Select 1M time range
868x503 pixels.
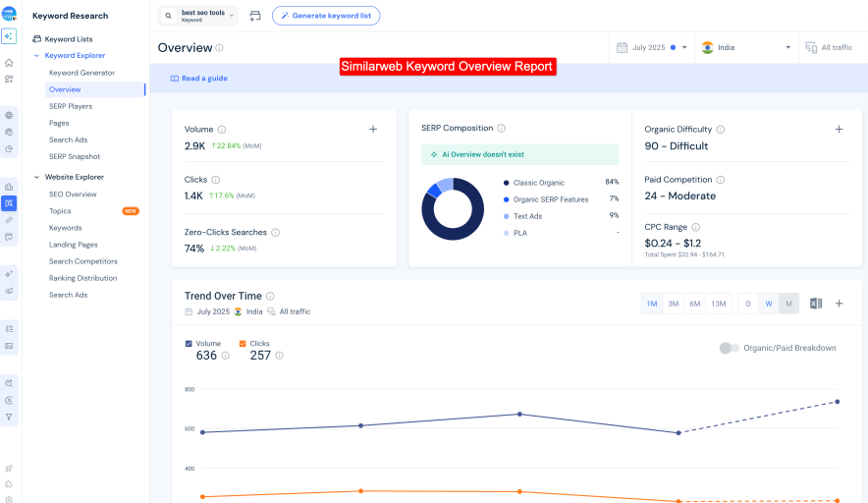click(x=652, y=304)
